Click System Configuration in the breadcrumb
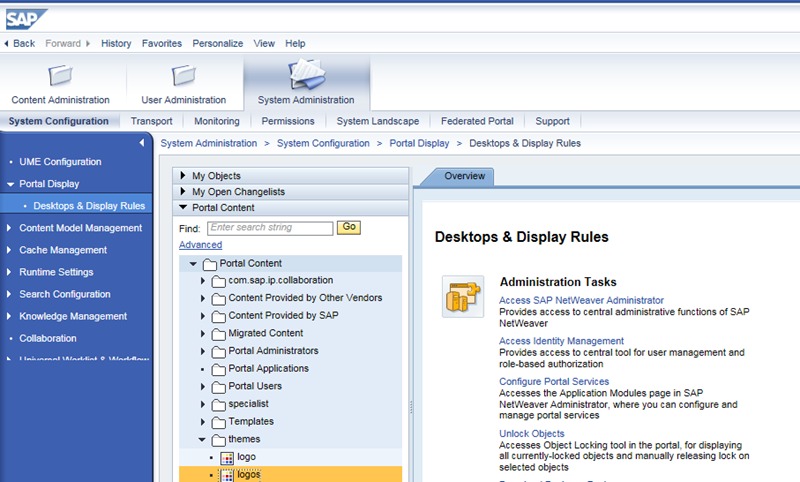The height and width of the screenshot is (482, 800). (x=323, y=143)
